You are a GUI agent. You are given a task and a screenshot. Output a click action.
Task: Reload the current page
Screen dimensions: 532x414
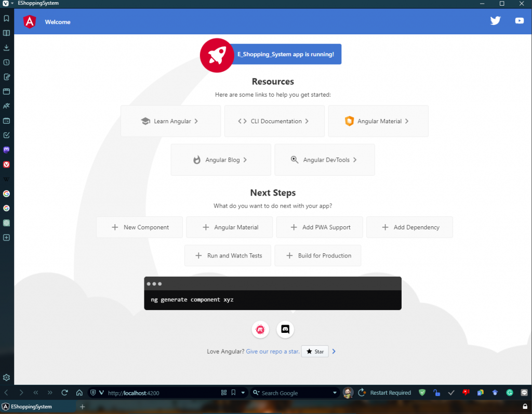[64, 393]
